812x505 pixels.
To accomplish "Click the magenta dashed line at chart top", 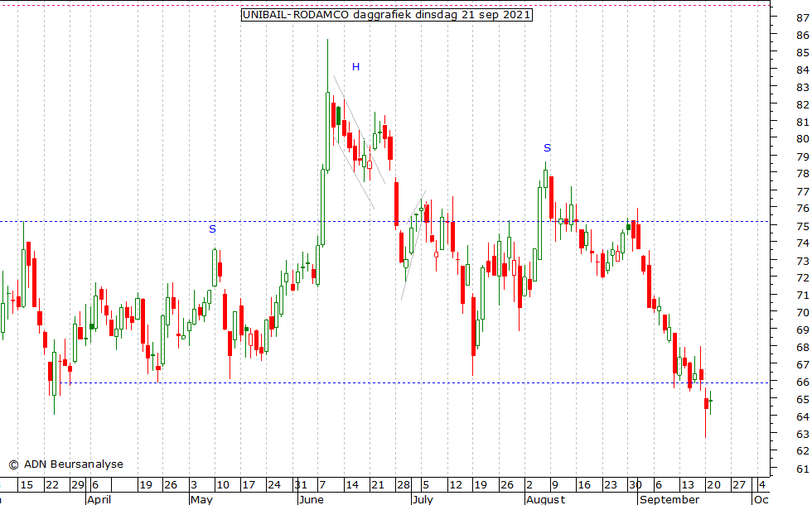I will click(384, 5).
